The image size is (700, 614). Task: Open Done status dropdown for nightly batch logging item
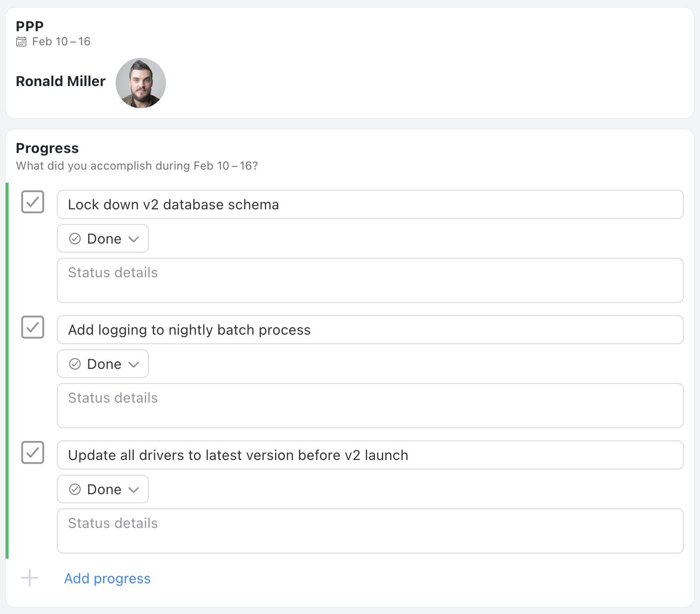tap(103, 364)
